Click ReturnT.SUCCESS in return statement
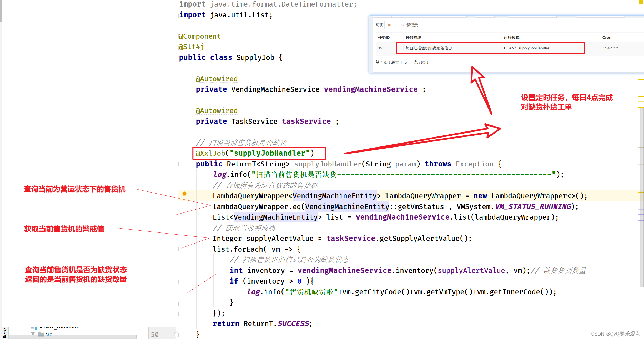The height and width of the screenshot is (339, 644). (276, 324)
